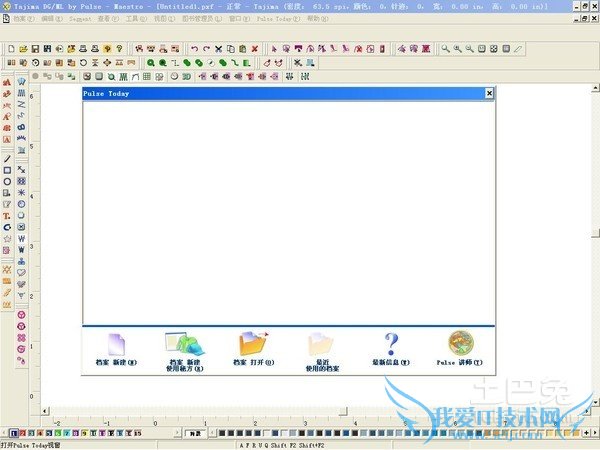Viewport: 600px width, 450px height.
Task: Click the first dark thread palette swatch
Action: click(222, 433)
